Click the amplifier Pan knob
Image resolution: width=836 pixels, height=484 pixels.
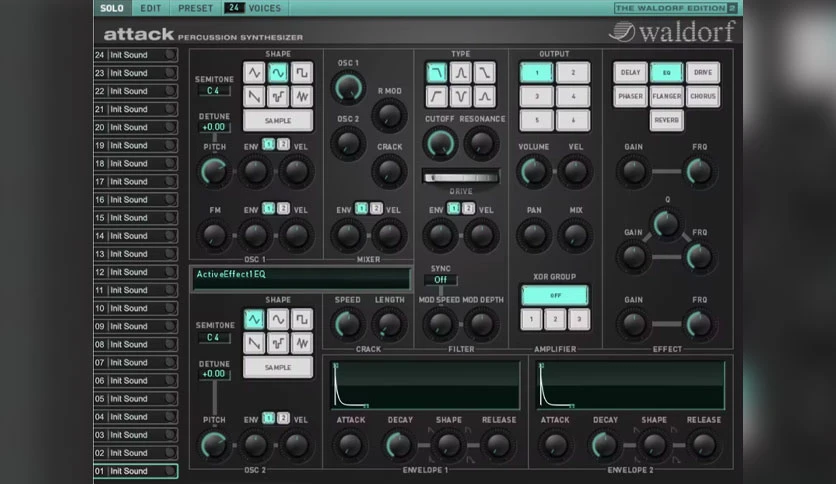tap(533, 235)
